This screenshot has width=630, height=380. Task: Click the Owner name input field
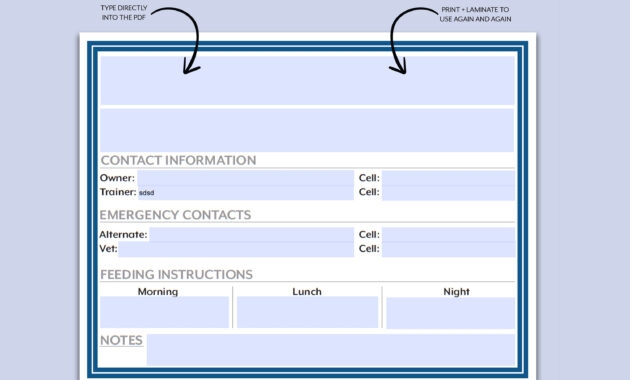245,178
